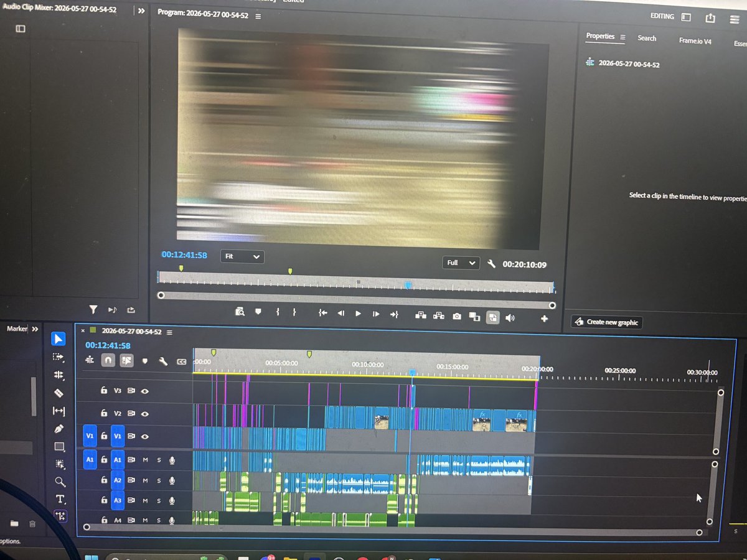Click the timeline horizontal zoom scroll bar
Image resolution: width=747 pixels, height=560 pixels.
pyautogui.click(x=393, y=530)
